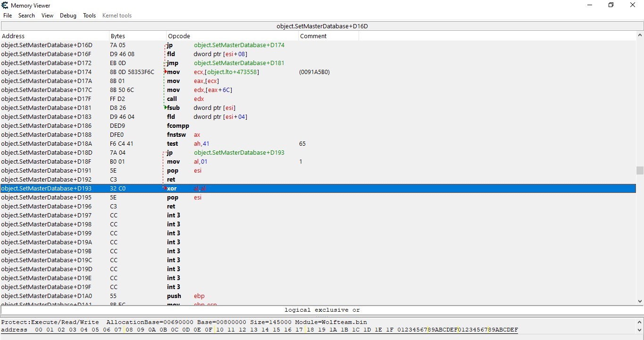
Task: Click the Bytes column header
Action: (138, 36)
